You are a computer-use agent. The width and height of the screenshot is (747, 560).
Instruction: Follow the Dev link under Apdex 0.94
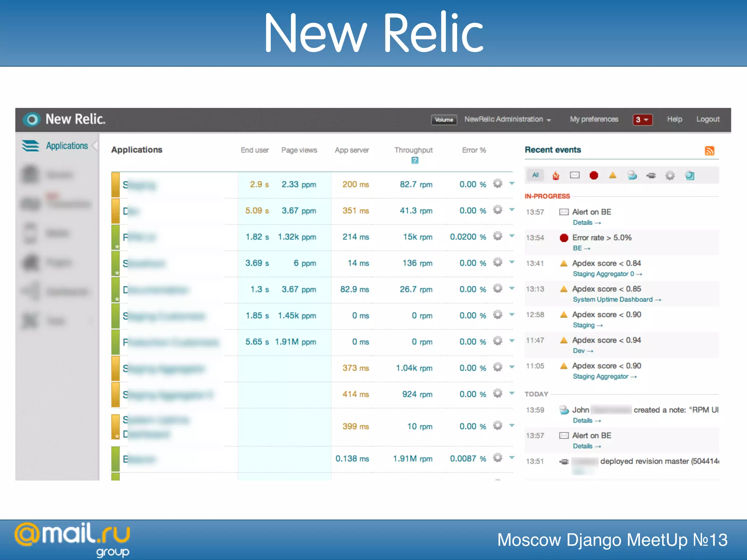coord(583,351)
